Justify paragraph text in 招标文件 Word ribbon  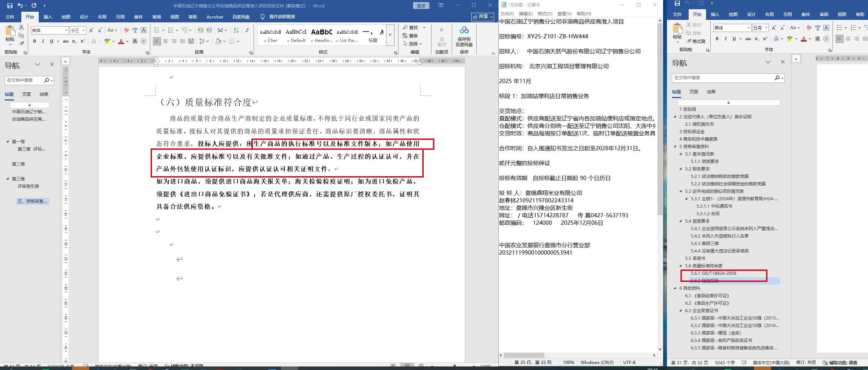pos(183,41)
